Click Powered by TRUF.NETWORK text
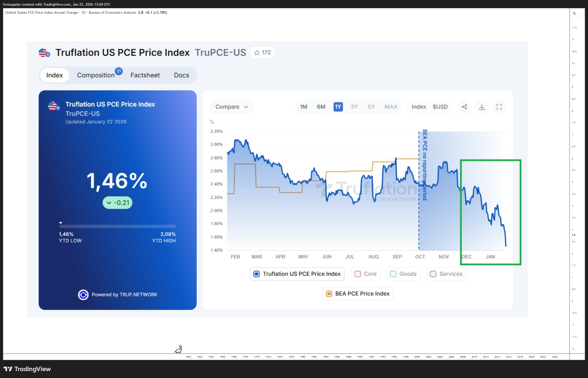This screenshot has height=378, width=588. tap(124, 295)
